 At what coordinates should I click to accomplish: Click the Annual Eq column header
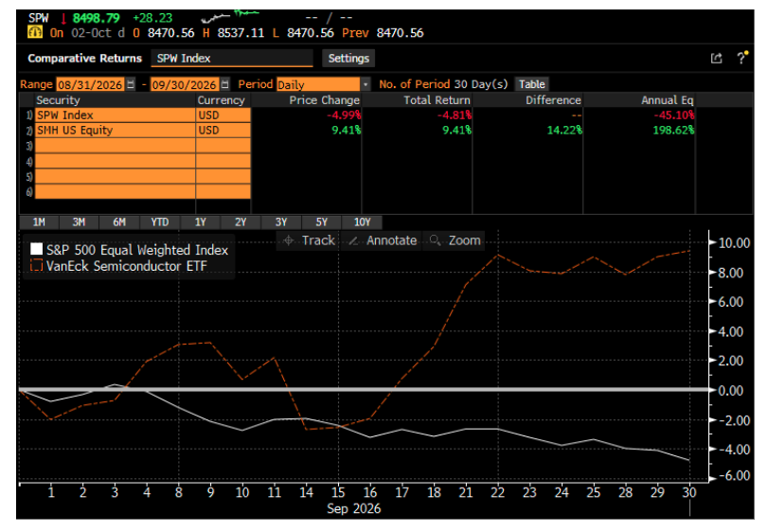pyautogui.click(x=667, y=100)
